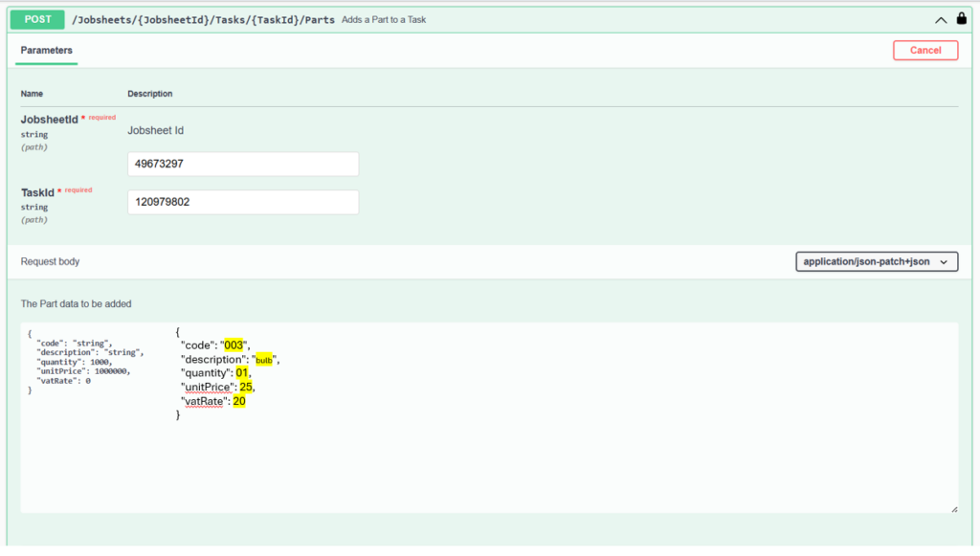
Task: Click the endpoint path /Jobsheets/{JobsheetId}/Tasks/{TaskId}/Parts
Action: 201,18
